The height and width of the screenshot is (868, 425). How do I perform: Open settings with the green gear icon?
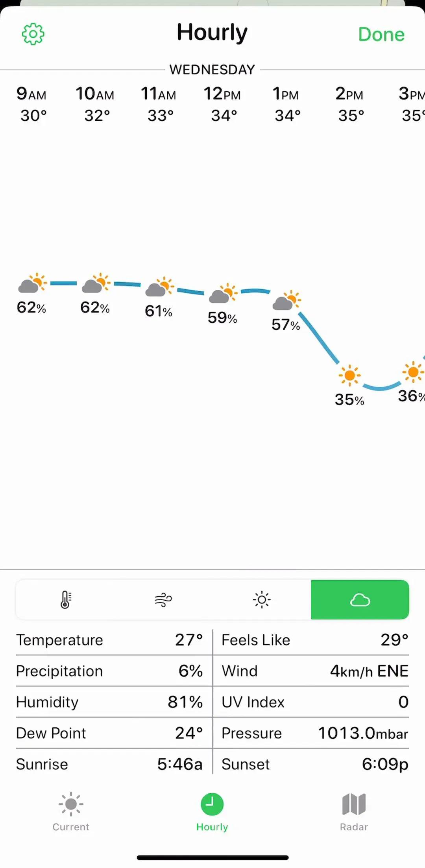coord(33,34)
